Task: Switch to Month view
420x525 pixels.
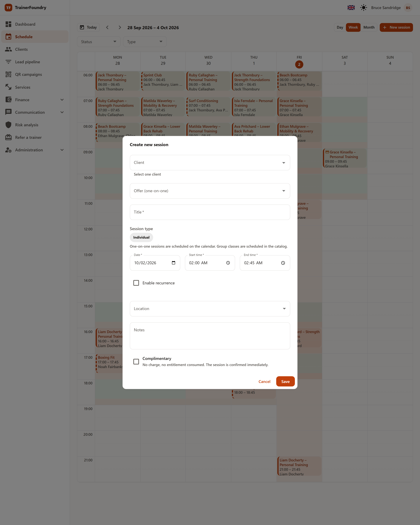Action: pyautogui.click(x=369, y=27)
